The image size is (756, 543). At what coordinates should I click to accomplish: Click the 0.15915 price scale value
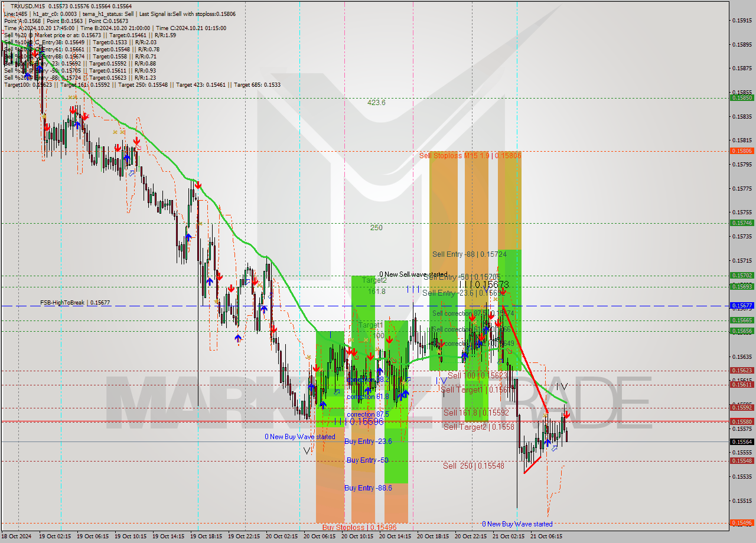pos(743,20)
